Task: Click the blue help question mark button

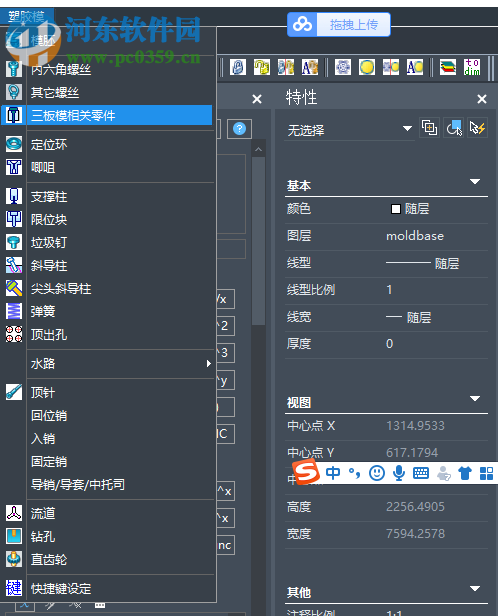Action: coord(239,128)
